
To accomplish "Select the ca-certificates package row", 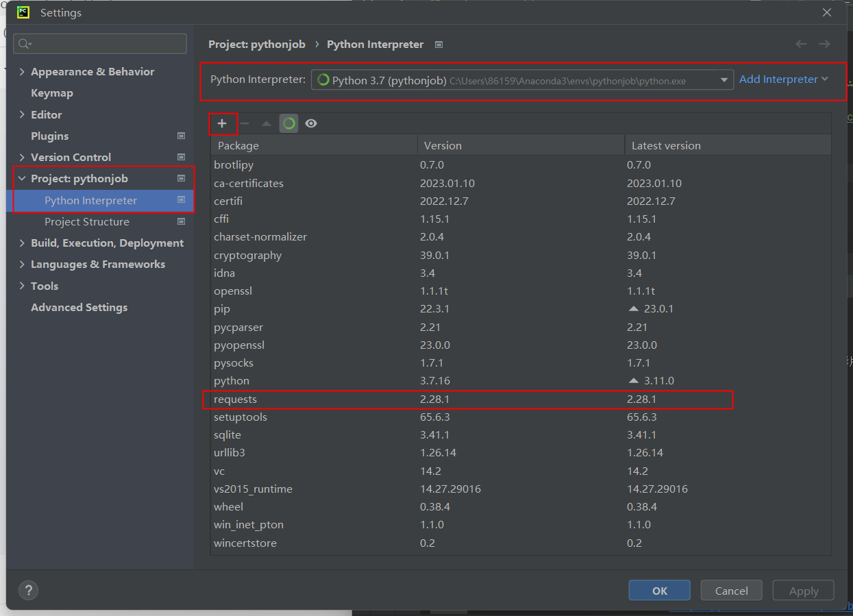I will (x=521, y=183).
